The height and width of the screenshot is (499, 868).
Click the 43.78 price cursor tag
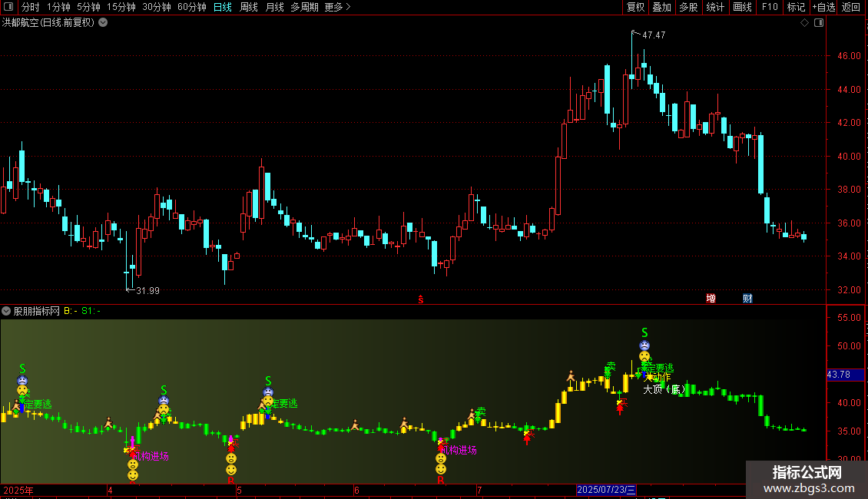pyautogui.click(x=845, y=375)
